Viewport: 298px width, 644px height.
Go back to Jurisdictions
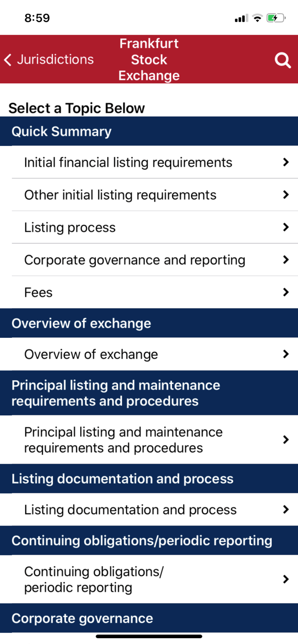click(49, 60)
